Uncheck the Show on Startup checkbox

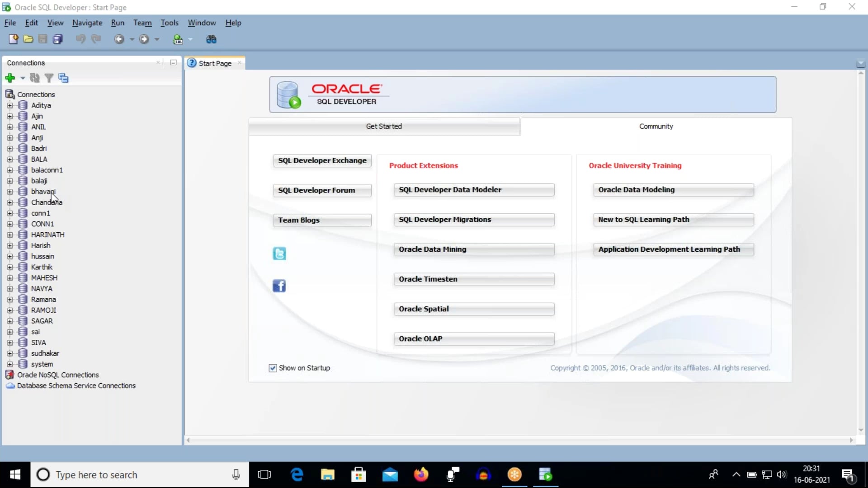pyautogui.click(x=272, y=368)
